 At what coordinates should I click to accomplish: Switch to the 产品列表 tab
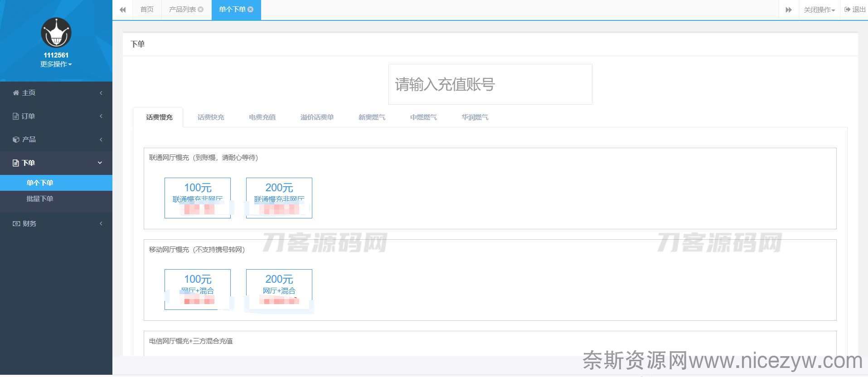(x=183, y=10)
